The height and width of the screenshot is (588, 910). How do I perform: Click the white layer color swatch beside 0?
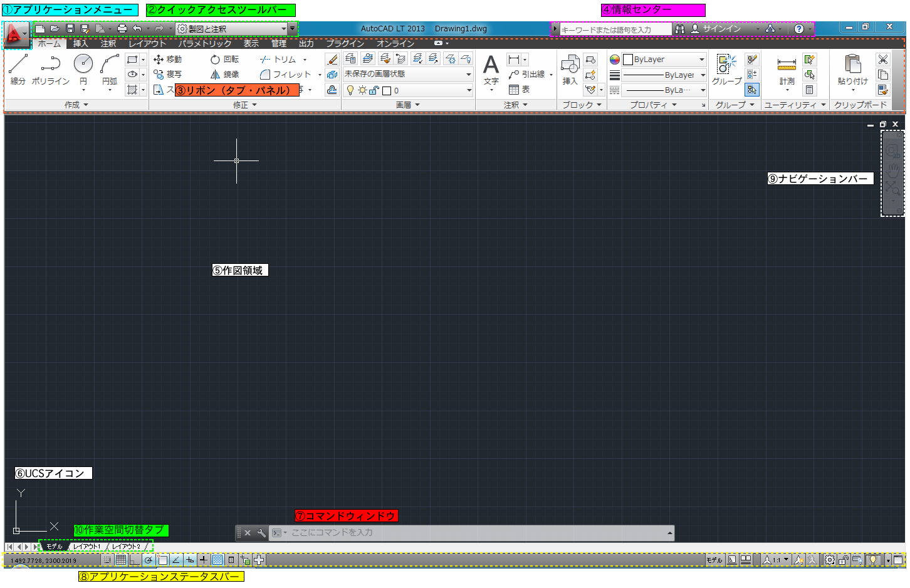pyautogui.click(x=387, y=91)
